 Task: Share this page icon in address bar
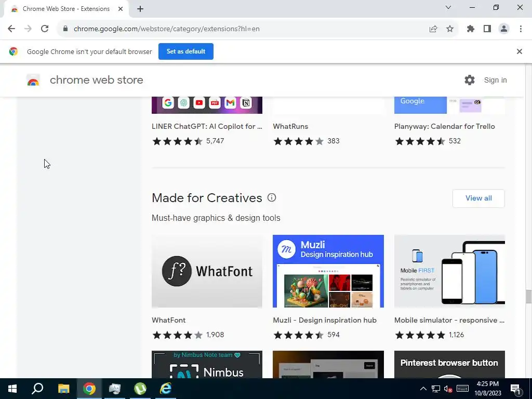433,29
